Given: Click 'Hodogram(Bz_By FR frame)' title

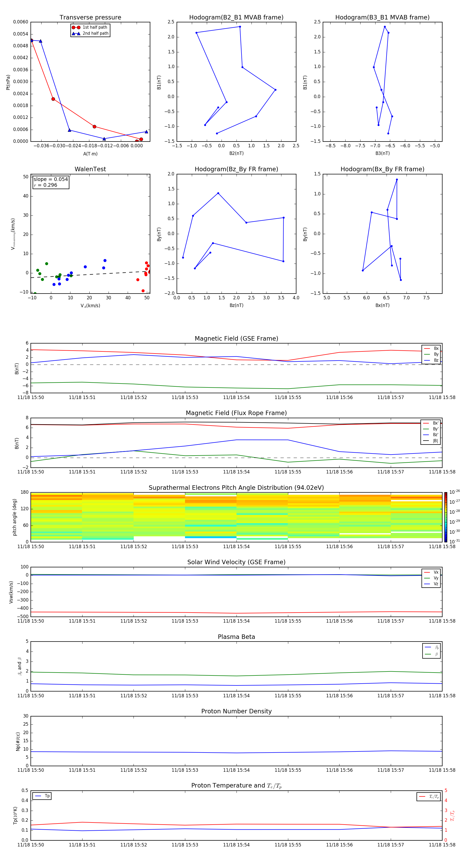Looking at the screenshot, I should click(x=236, y=169).
